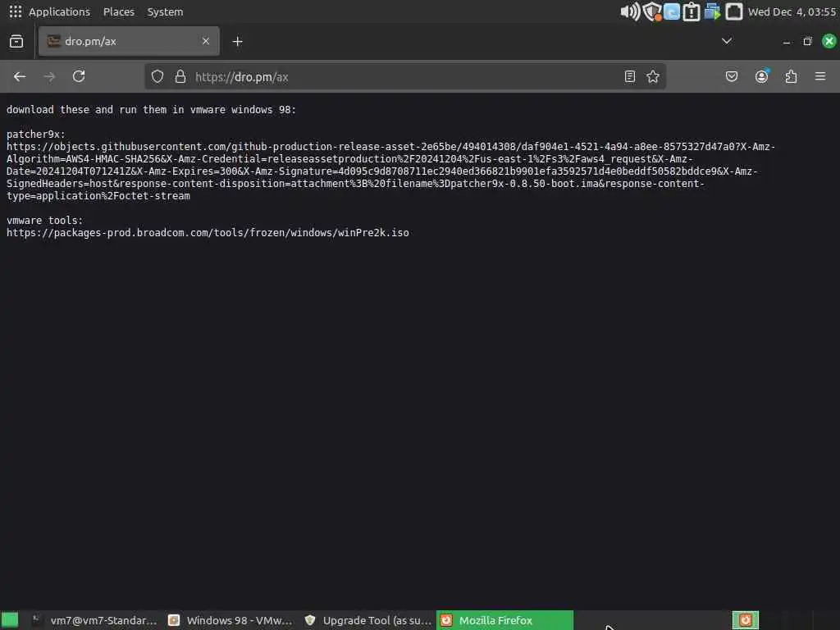
Task: Open the Extensions puzzle icon
Action: point(791,76)
